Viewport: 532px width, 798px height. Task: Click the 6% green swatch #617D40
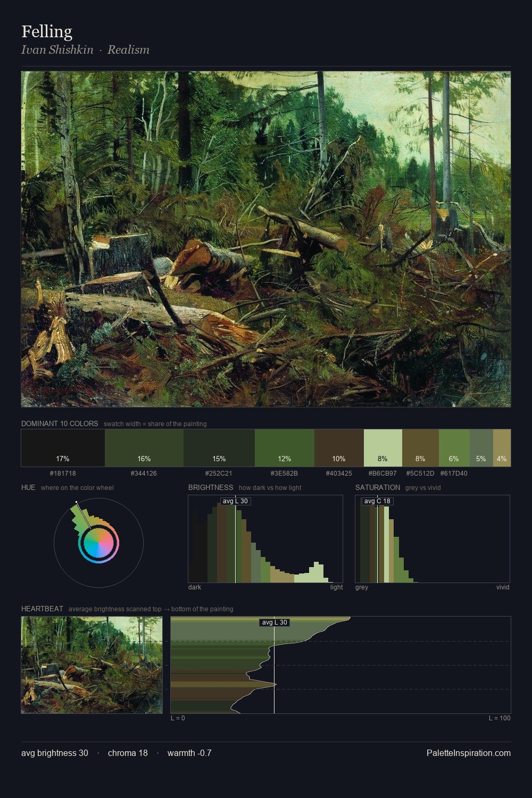coord(454,448)
